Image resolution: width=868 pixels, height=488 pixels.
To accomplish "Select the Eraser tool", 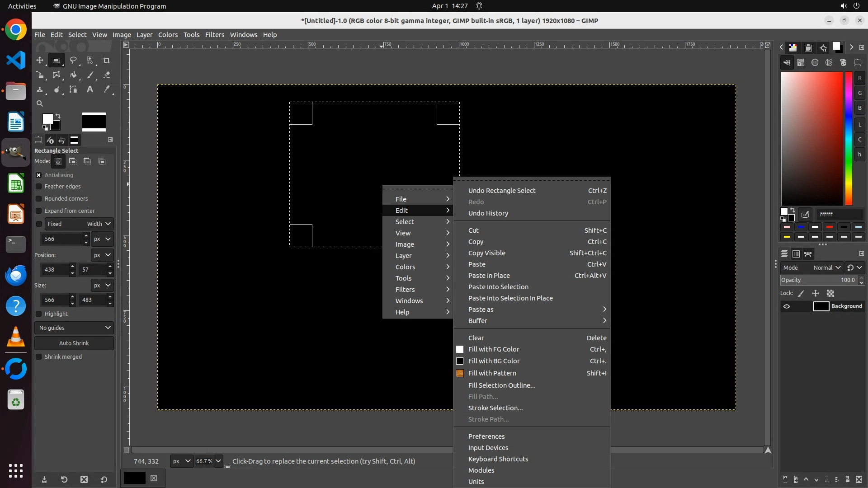I will tap(107, 75).
